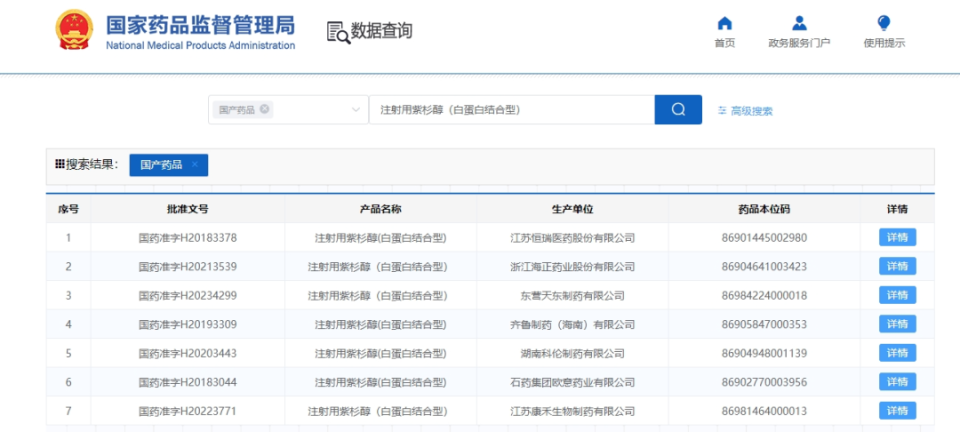Click the 详情 column header
The width and height of the screenshot is (960, 432).
898,209
